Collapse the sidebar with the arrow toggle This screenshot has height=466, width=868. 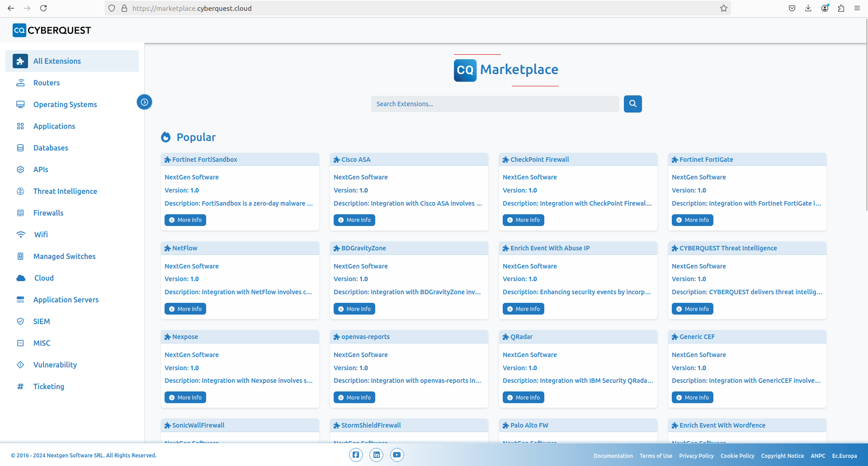point(144,102)
